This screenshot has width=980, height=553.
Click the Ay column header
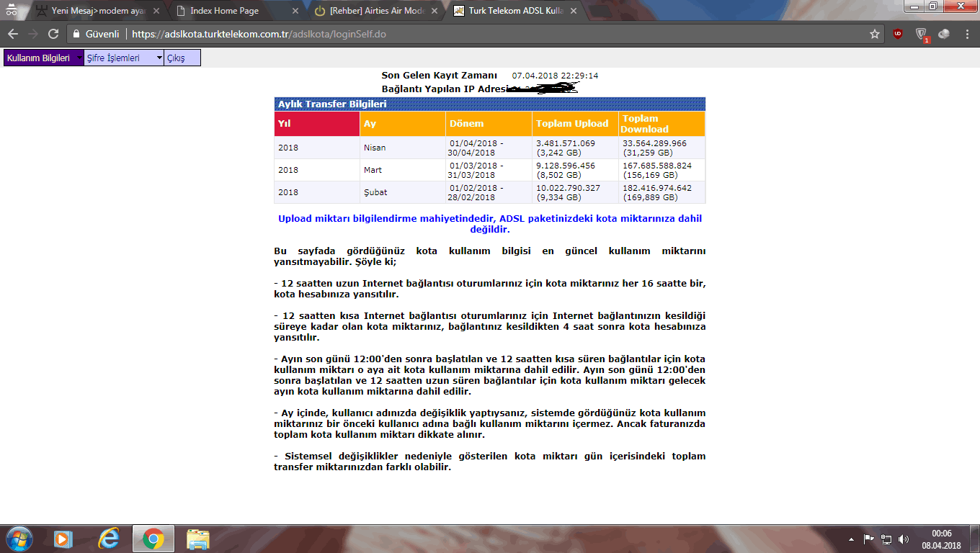point(403,124)
